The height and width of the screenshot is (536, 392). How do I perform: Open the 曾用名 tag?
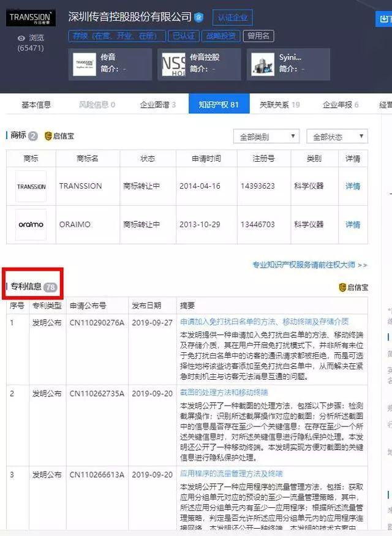258,36
